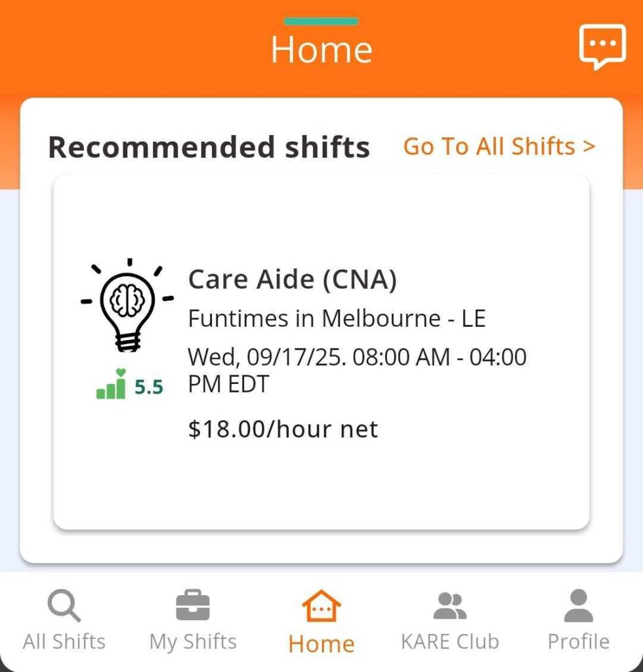Tap the green rating bars icon
The image size is (643, 672).
point(111,384)
